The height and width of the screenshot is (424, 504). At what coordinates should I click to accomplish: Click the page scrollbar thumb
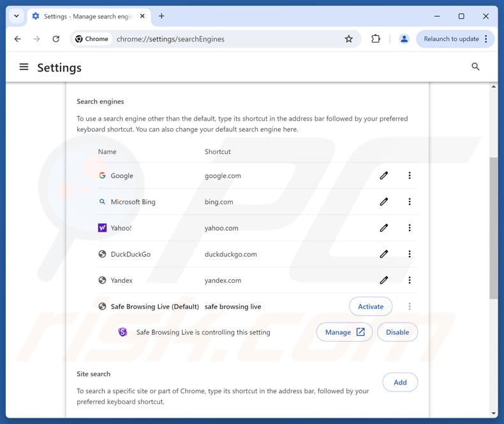pyautogui.click(x=493, y=229)
